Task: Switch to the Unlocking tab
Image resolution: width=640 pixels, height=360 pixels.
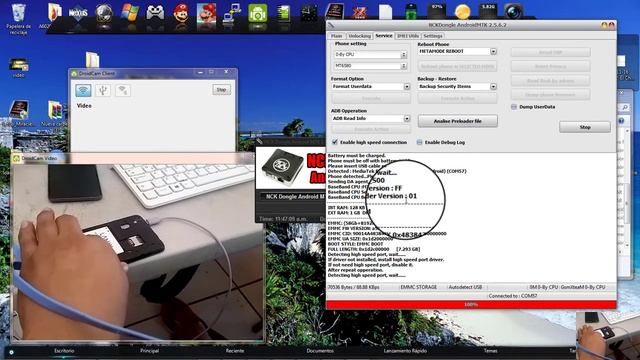Action: 360,36
